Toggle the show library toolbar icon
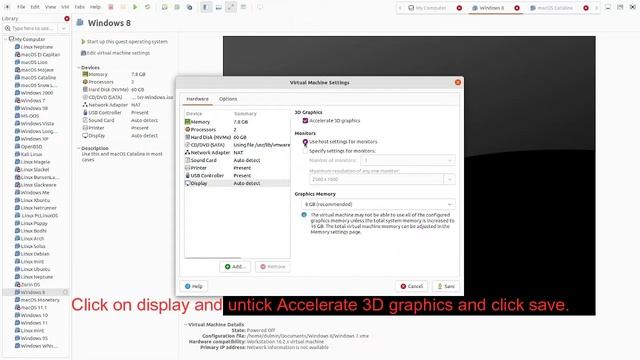640x360 pixels. [x=206, y=7]
